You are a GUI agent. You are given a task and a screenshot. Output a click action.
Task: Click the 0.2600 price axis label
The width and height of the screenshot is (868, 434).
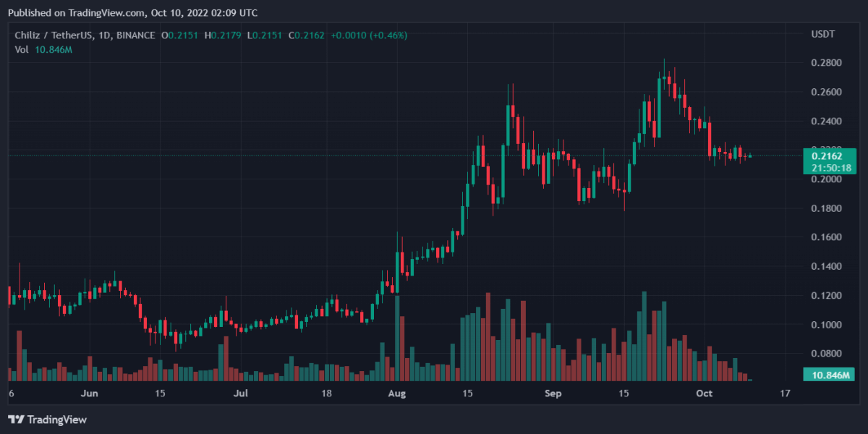(x=825, y=92)
